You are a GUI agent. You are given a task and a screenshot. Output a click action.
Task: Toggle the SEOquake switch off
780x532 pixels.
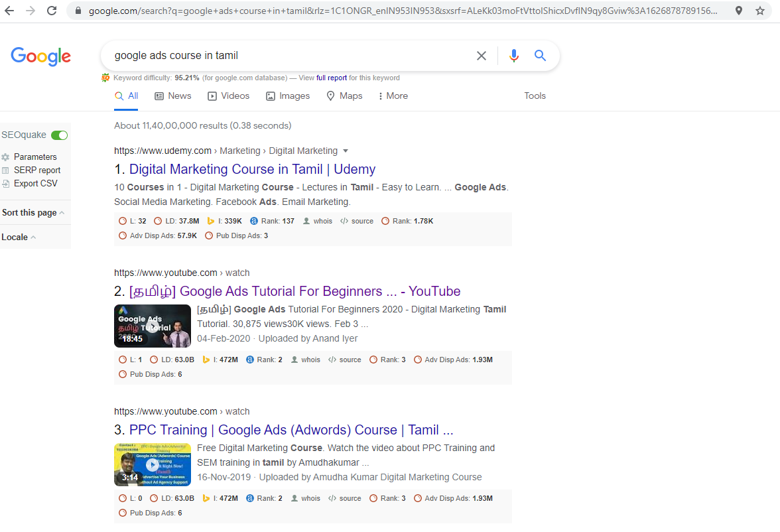59,135
